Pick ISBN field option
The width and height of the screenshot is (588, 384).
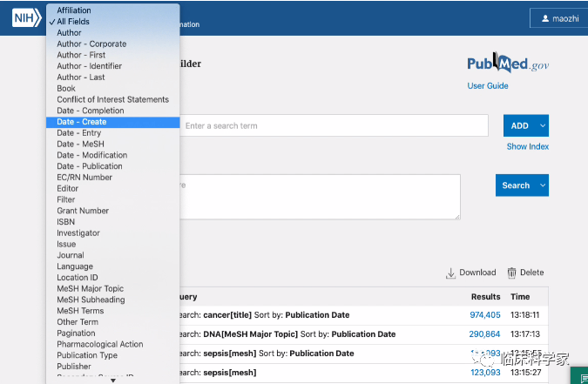coord(113,222)
